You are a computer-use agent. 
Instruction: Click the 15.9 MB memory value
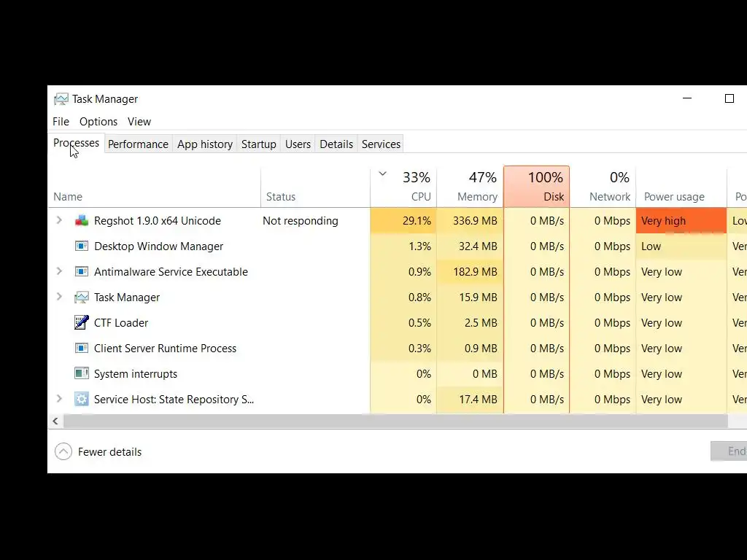pyautogui.click(x=478, y=297)
